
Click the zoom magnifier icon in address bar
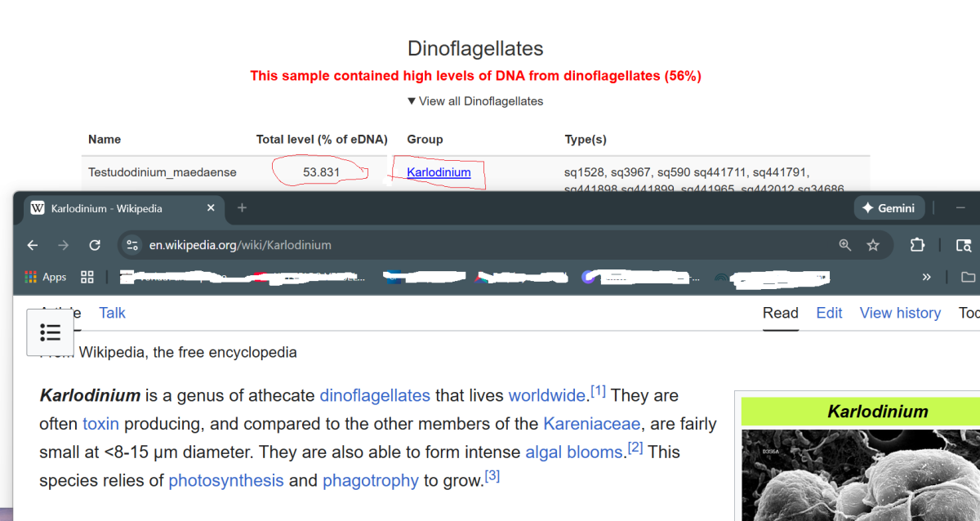click(x=845, y=245)
